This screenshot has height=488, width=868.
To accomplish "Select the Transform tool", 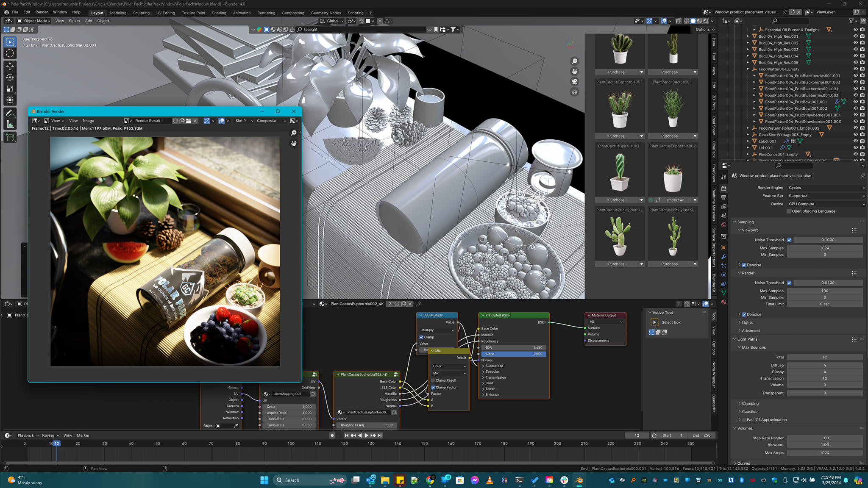I will coord(10,100).
